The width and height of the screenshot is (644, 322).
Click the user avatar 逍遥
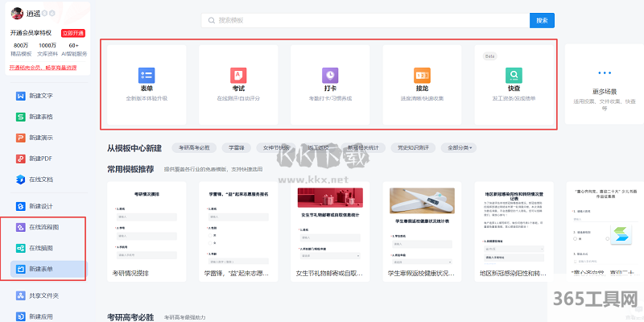pyautogui.click(x=17, y=14)
